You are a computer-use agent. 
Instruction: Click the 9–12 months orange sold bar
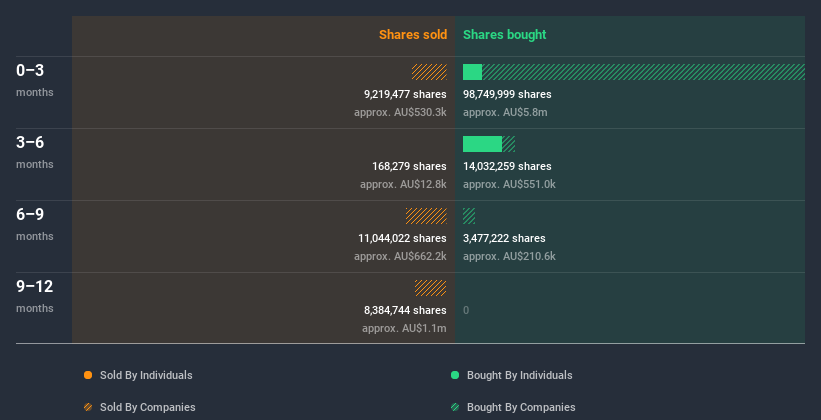pos(431,288)
